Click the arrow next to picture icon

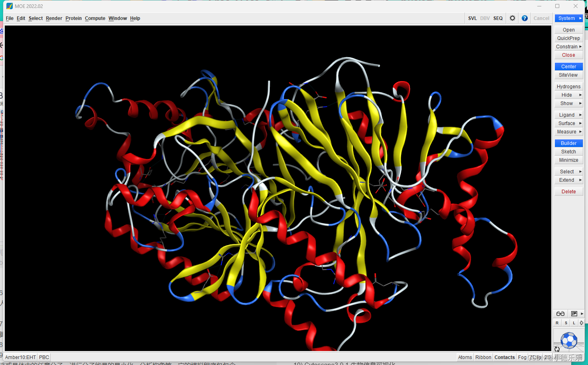coord(582,314)
